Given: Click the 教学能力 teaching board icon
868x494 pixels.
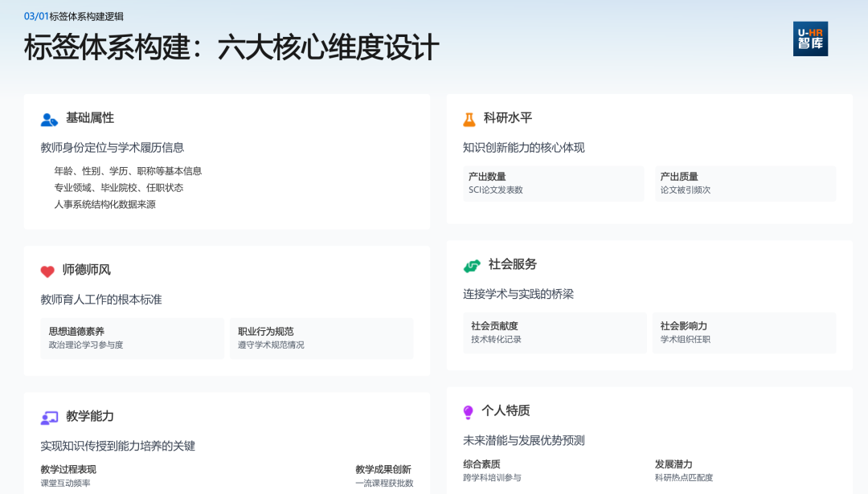Looking at the screenshot, I should (x=49, y=418).
